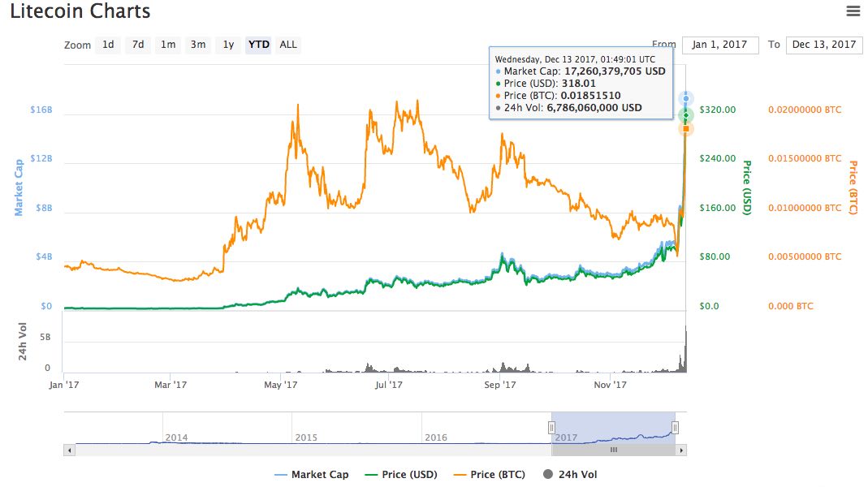
Task: Click the 2014 label in the navigator
Action: point(176,437)
